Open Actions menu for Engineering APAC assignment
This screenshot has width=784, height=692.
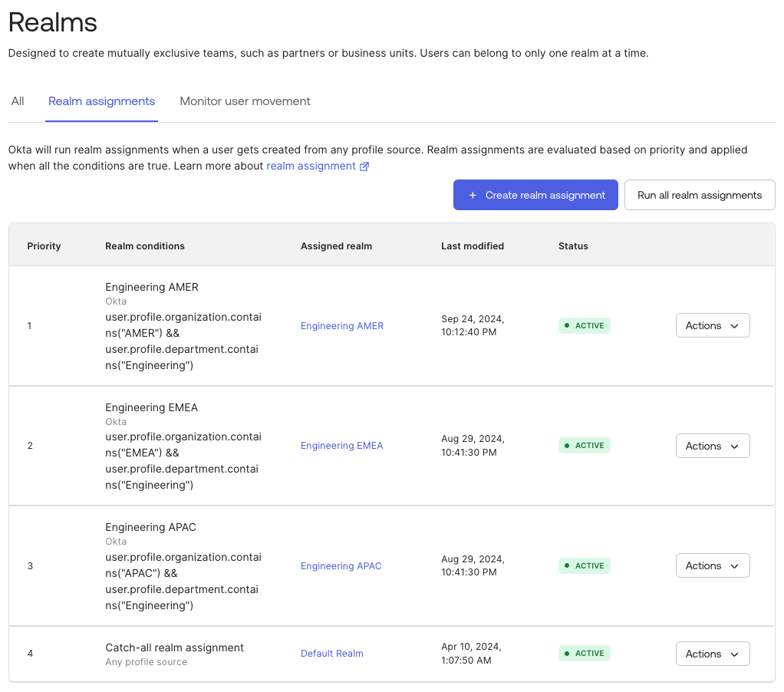[x=712, y=565]
